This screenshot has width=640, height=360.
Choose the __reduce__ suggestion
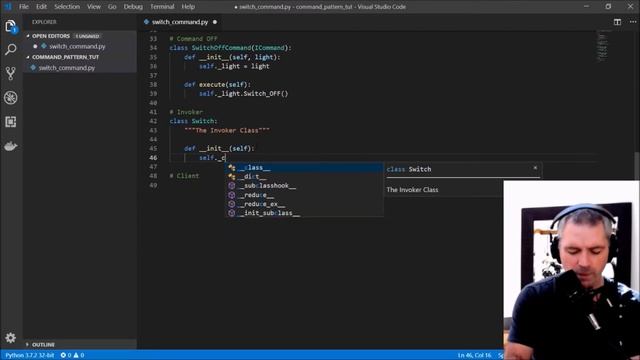(304, 195)
